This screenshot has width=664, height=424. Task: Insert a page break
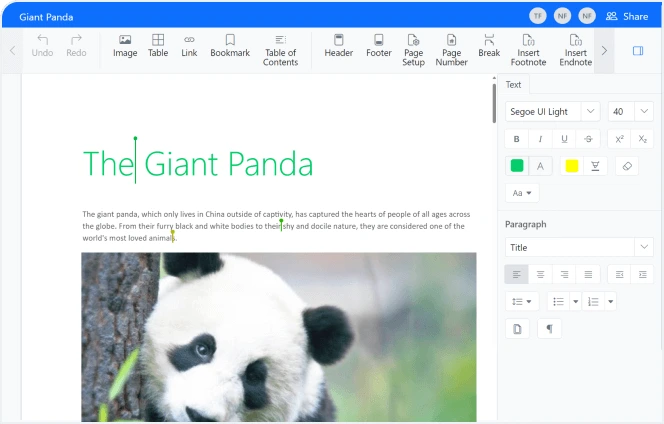[x=489, y=46]
